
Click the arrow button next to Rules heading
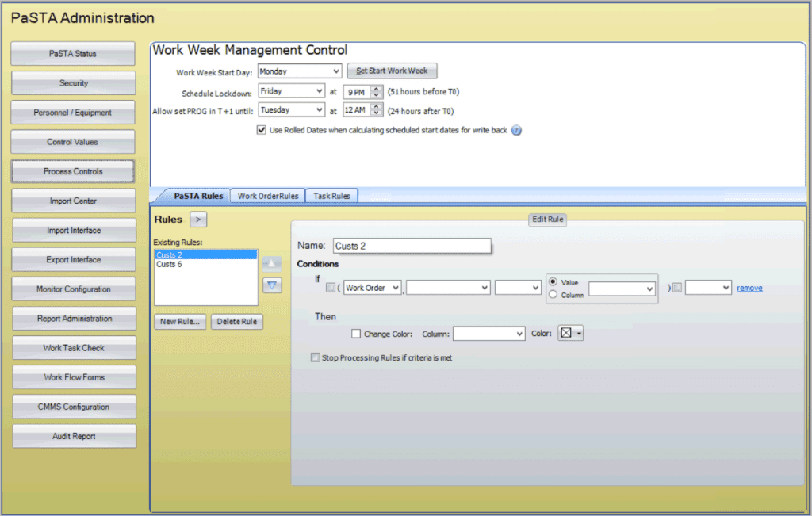(x=198, y=220)
